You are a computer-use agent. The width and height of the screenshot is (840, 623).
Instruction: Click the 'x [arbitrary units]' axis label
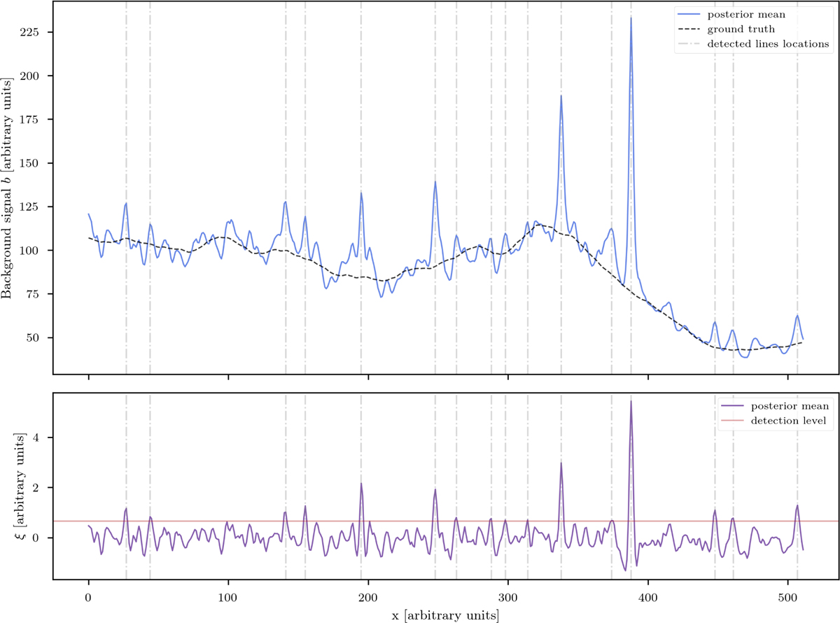click(x=447, y=615)
